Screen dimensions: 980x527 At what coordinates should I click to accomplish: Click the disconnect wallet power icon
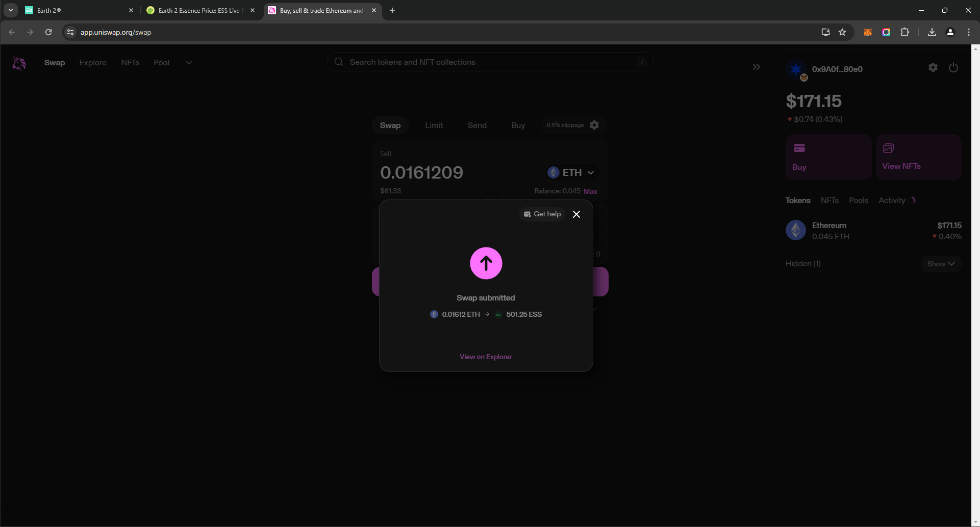(x=953, y=67)
